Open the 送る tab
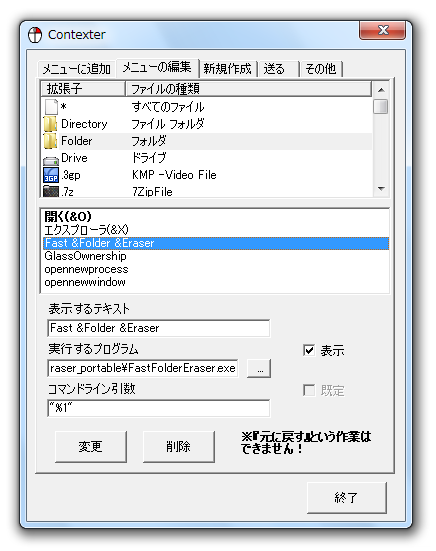Viewport: 436px width, 551px height. (278, 69)
